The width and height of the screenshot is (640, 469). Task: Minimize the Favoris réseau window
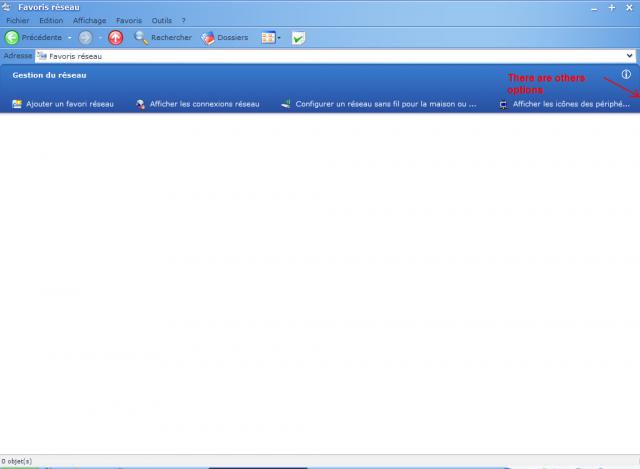coord(595,8)
